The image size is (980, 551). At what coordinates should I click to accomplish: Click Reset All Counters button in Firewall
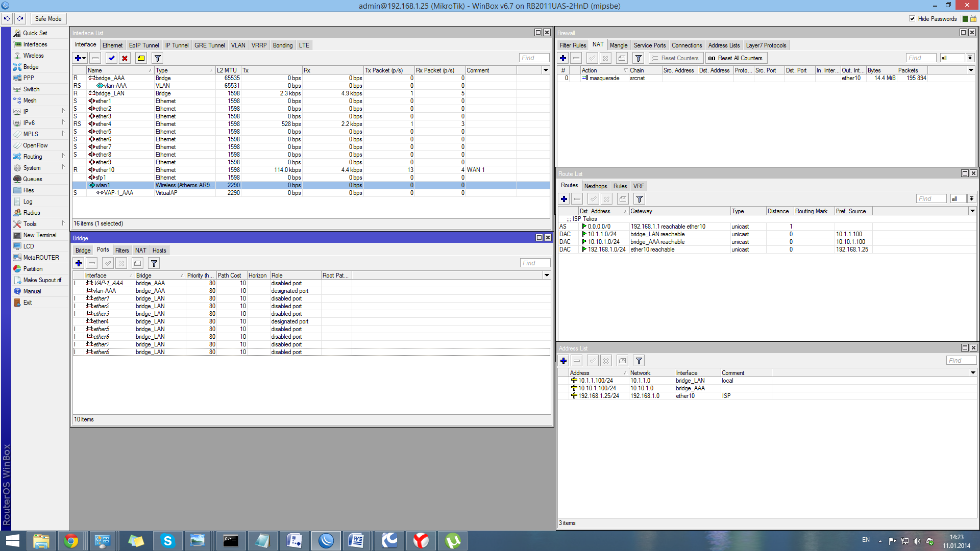point(736,58)
